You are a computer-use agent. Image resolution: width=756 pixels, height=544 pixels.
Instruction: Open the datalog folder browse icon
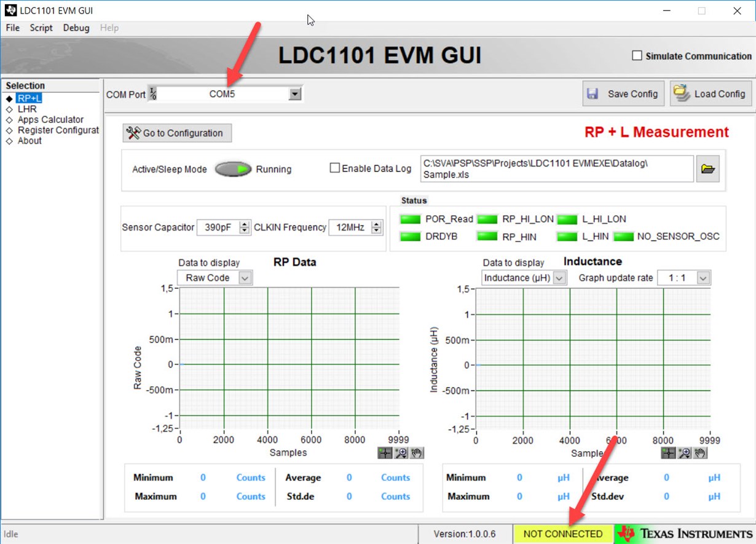(708, 169)
